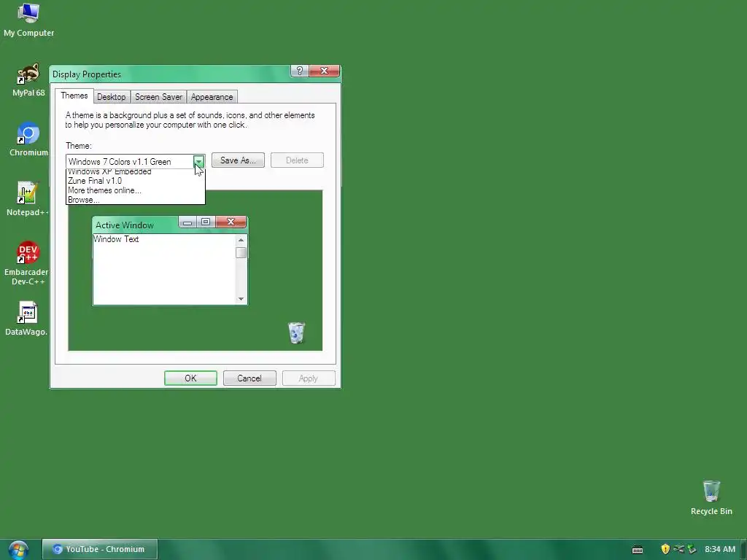Open the yellow security shield tray icon
The height and width of the screenshot is (560, 747).
(x=665, y=549)
